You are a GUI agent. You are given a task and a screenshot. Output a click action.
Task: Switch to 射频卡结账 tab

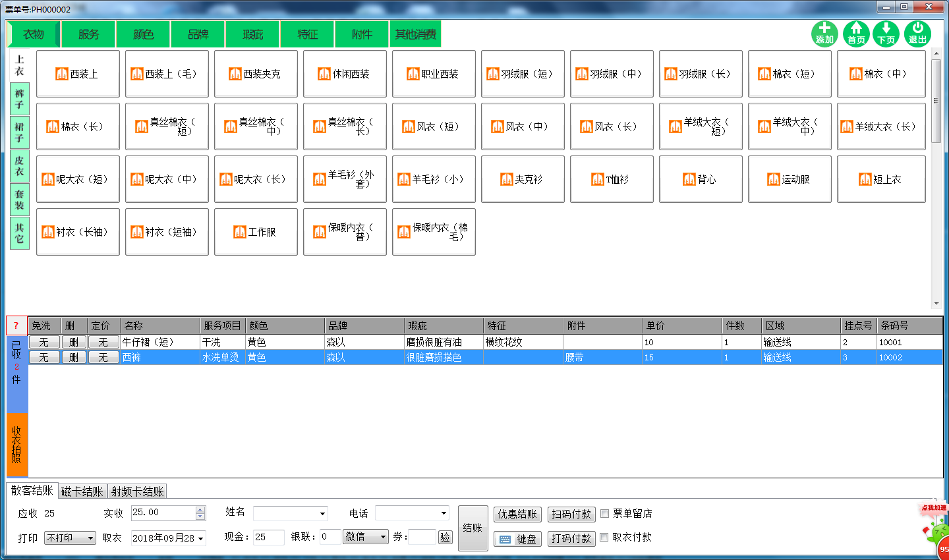137,491
